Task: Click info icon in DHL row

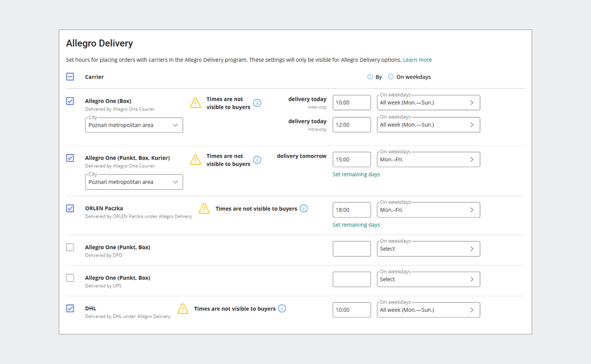Action: 282,308
